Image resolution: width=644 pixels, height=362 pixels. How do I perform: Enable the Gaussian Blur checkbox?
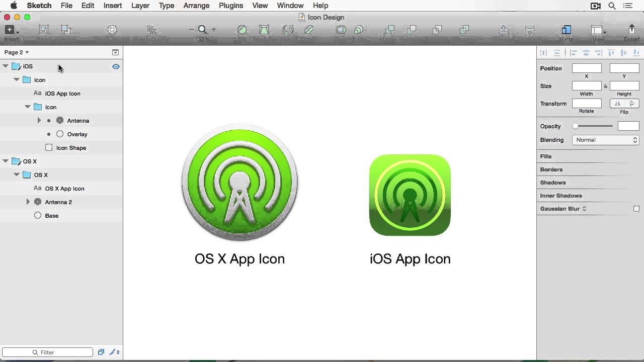click(636, 209)
